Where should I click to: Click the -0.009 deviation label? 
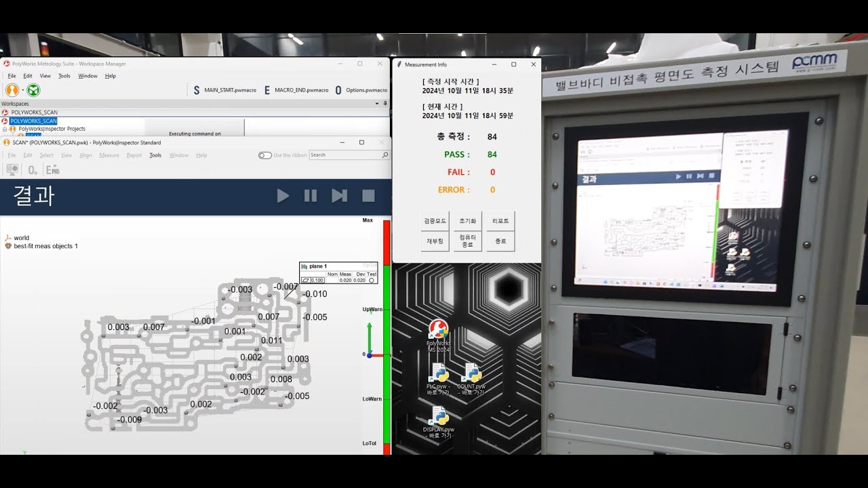coord(130,420)
